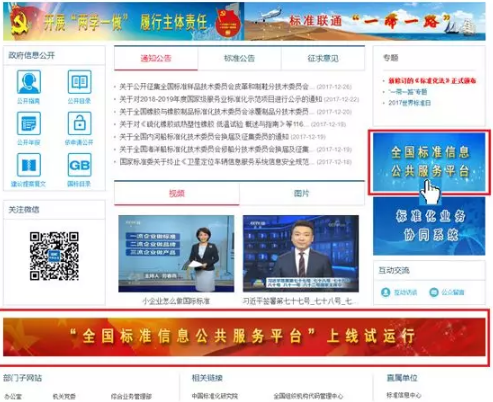Open the 中国标准化研究院 related link
The image size is (493, 402).
point(215,396)
